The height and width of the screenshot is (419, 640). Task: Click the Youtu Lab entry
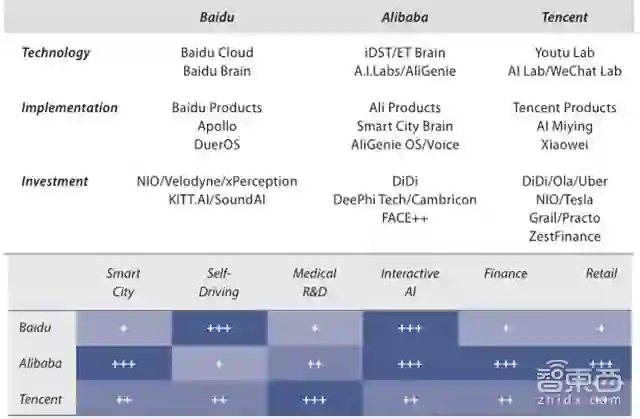pyautogui.click(x=564, y=52)
